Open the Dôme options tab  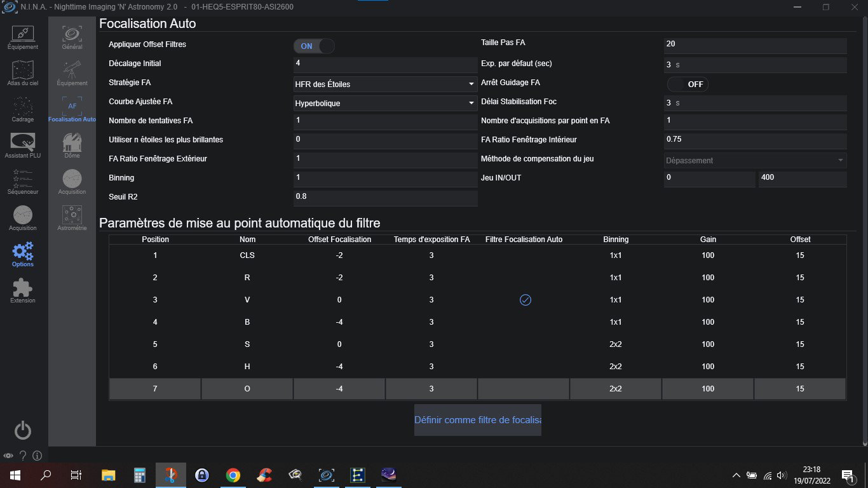pos(72,146)
